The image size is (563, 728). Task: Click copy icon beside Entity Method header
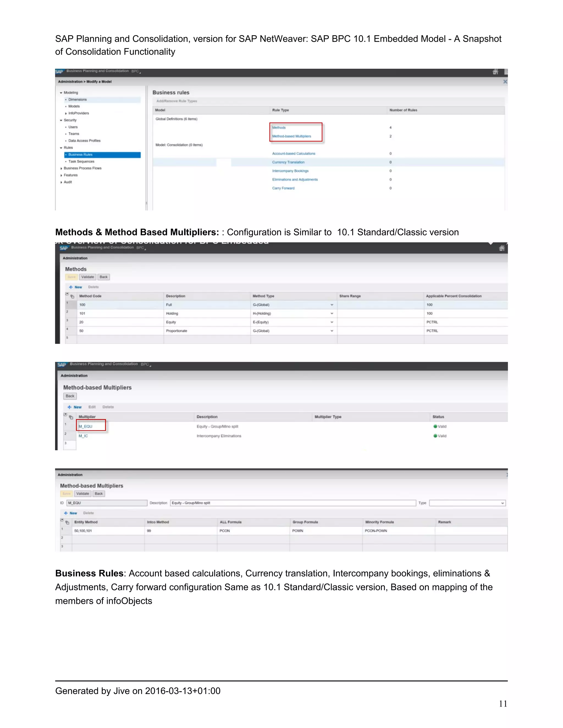click(67, 522)
